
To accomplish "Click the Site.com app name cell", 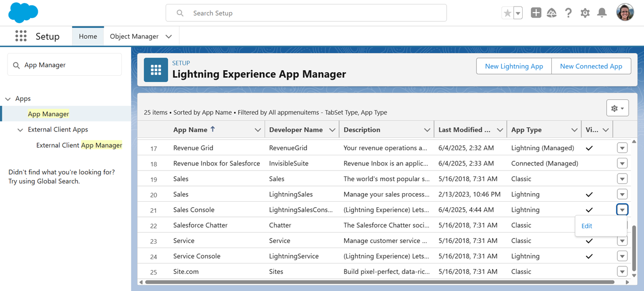I will [186, 272].
